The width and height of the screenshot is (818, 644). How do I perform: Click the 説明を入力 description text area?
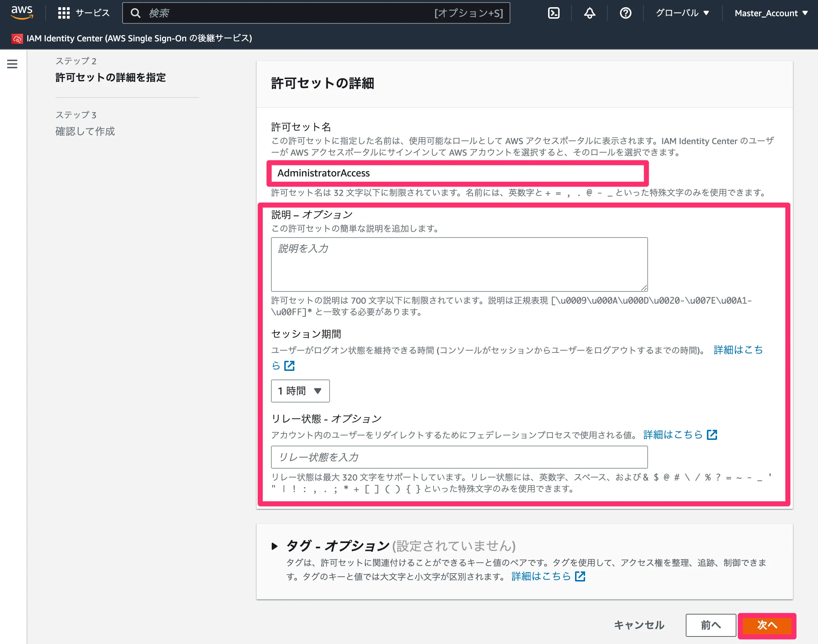pyautogui.click(x=459, y=264)
